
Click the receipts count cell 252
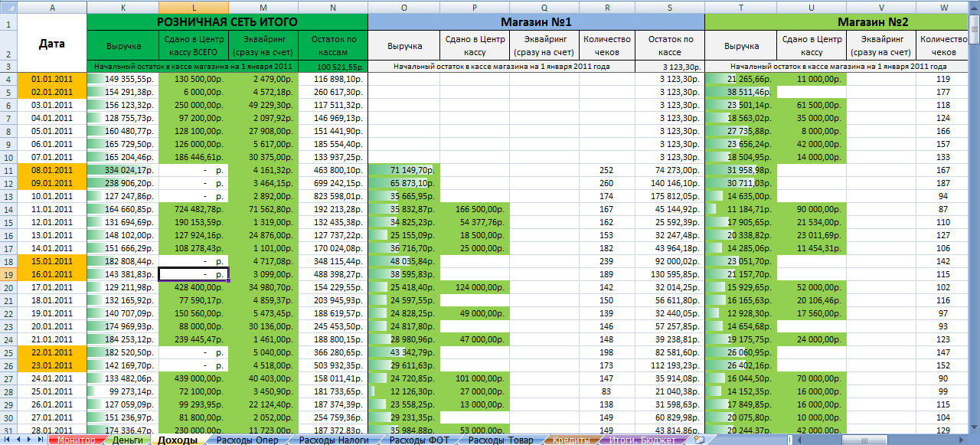pyautogui.click(x=607, y=171)
